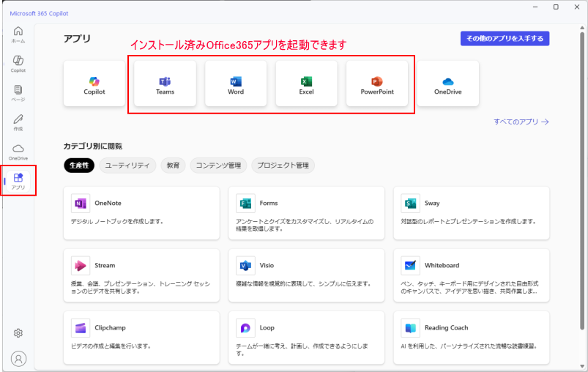Open the すべてのアプリ link

(x=521, y=122)
